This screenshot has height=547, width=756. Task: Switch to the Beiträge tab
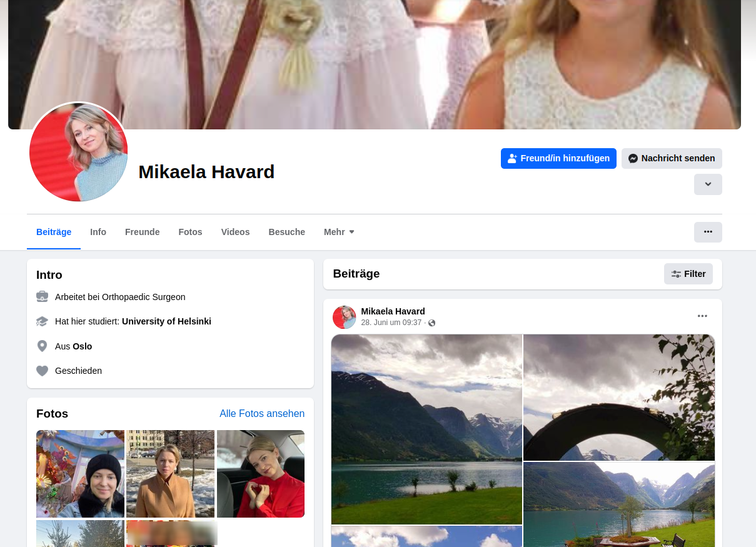click(x=54, y=232)
